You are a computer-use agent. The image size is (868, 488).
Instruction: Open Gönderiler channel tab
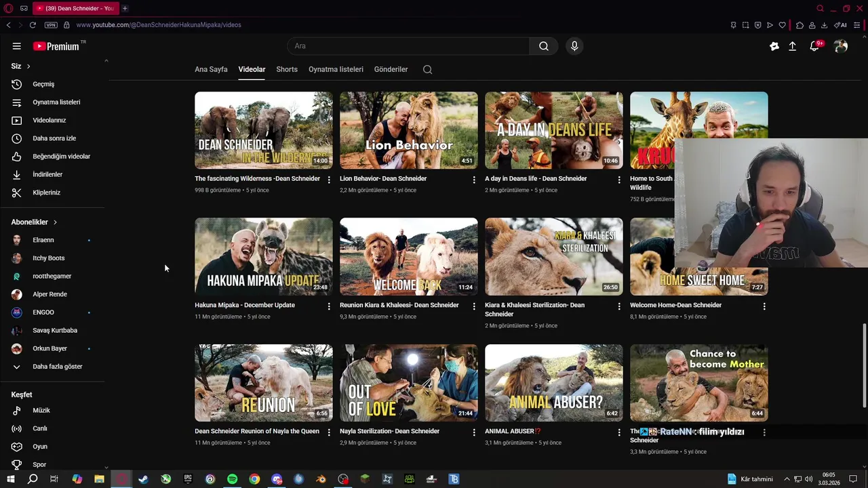coord(391,69)
